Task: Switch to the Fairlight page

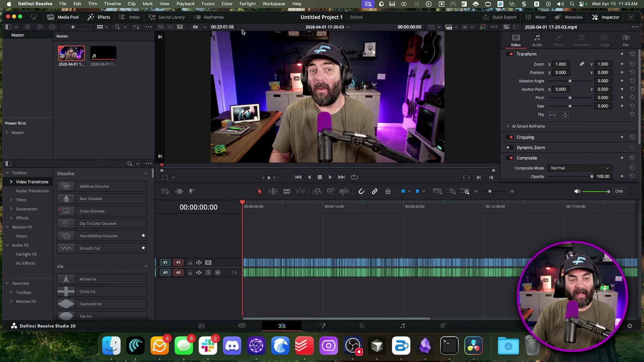Action: (x=402, y=325)
